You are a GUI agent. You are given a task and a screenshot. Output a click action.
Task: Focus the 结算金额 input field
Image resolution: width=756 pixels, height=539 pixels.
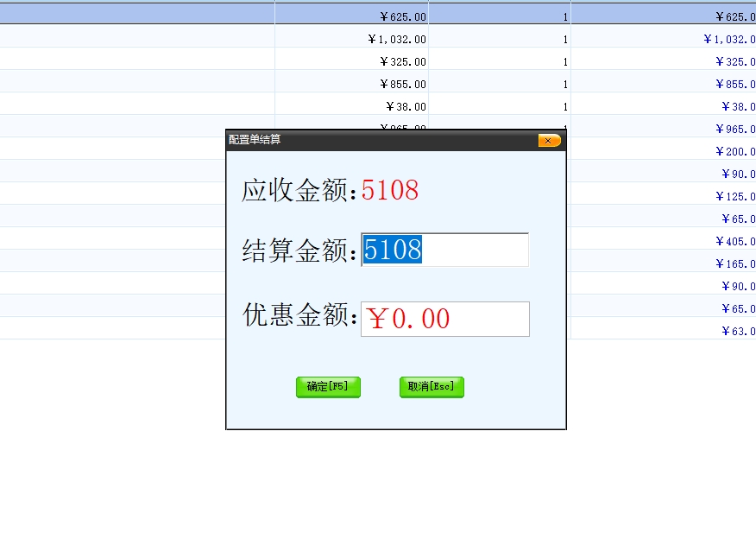tap(444, 250)
